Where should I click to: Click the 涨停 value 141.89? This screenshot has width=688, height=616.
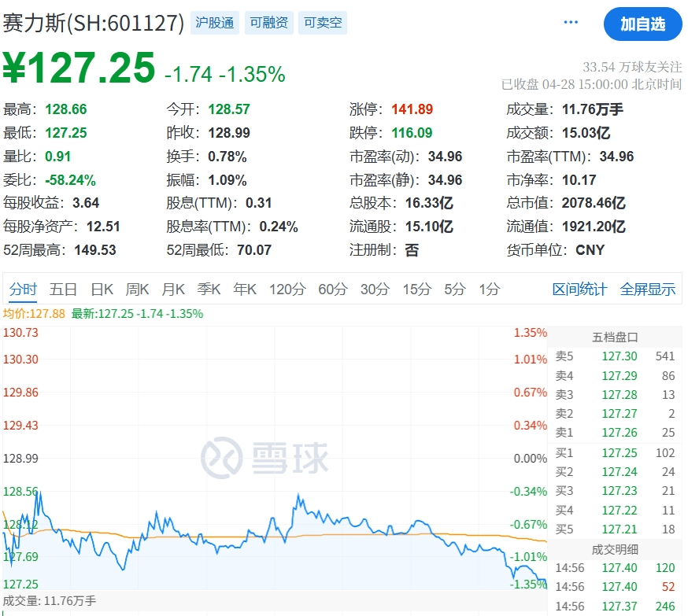pos(412,109)
